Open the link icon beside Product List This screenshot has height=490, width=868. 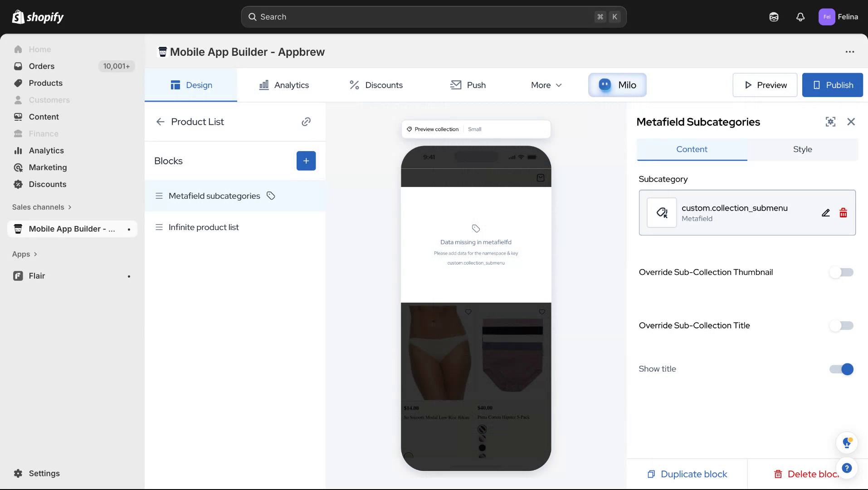306,122
